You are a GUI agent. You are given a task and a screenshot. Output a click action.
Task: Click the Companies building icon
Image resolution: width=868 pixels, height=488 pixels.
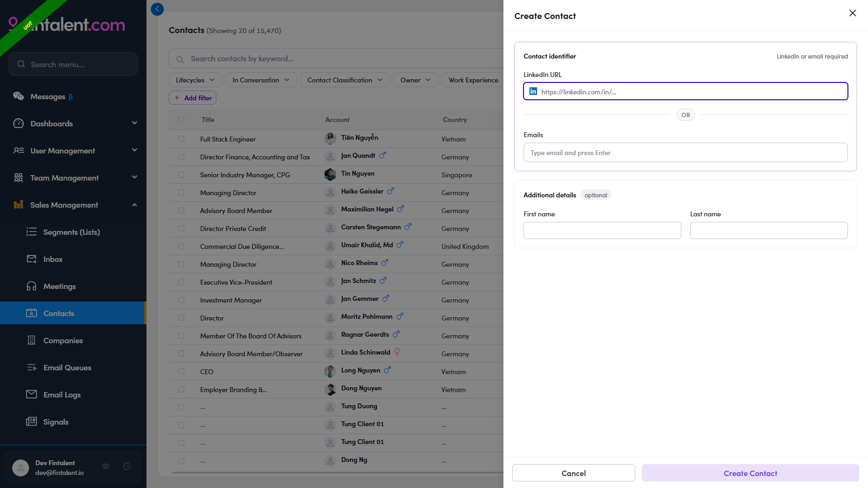pos(31,340)
